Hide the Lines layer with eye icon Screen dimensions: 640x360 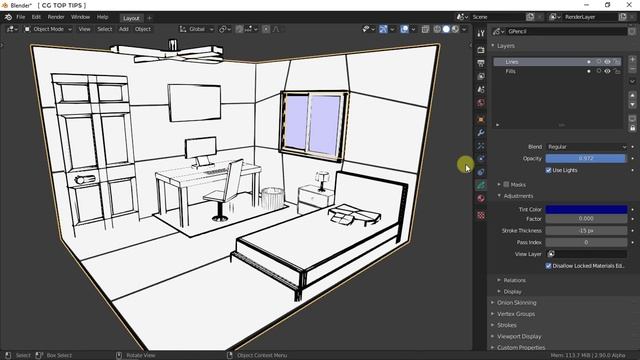click(x=607, y=62)
